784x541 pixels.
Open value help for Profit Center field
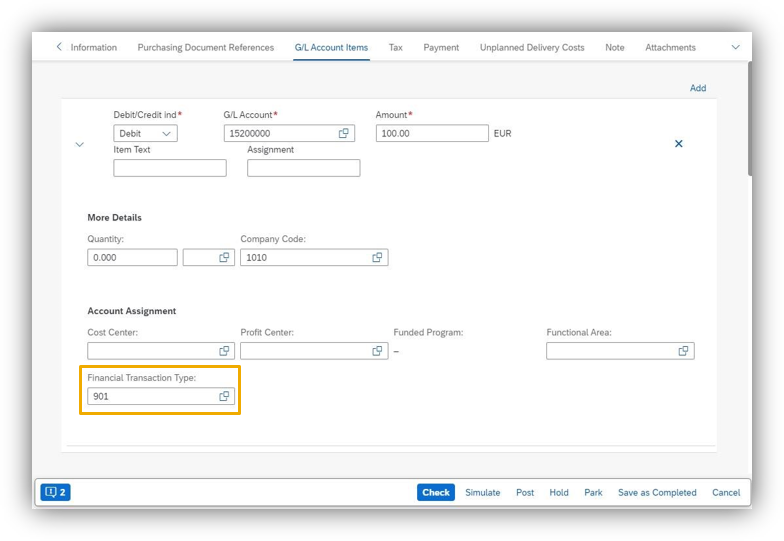pos(377,351)
